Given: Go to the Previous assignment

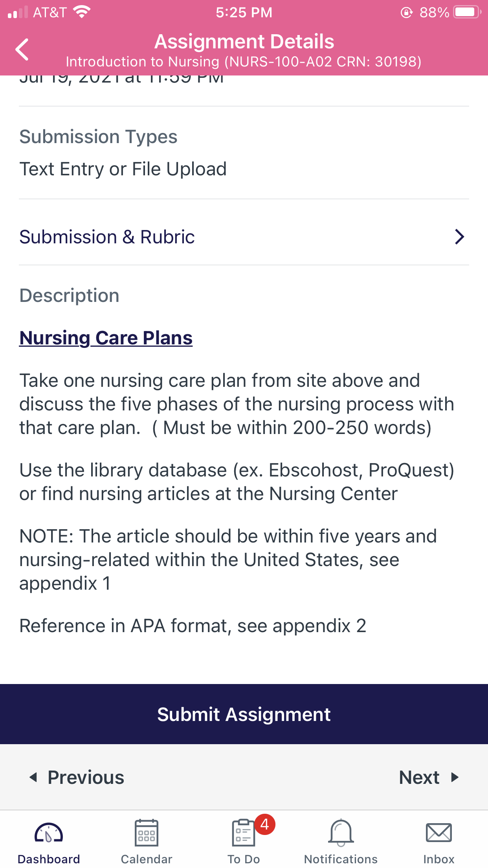Looking at the screenshot, I should (77, 777).
